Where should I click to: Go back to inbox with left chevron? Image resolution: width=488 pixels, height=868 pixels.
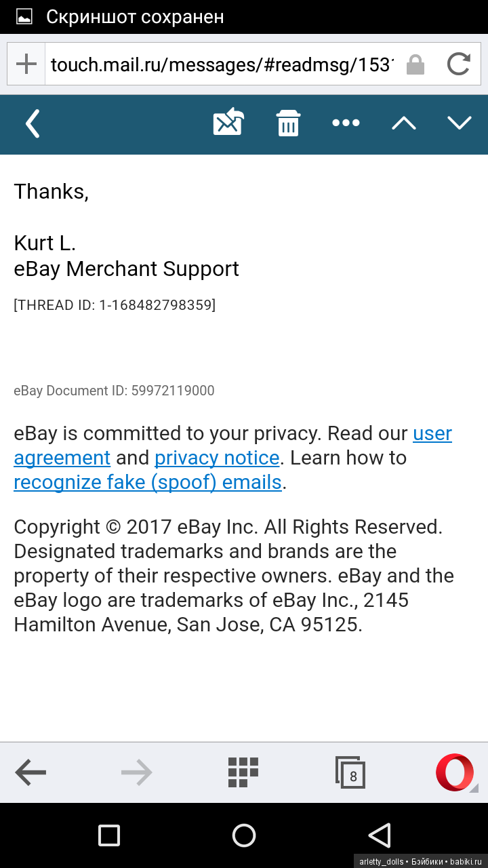tap(33, 123)
